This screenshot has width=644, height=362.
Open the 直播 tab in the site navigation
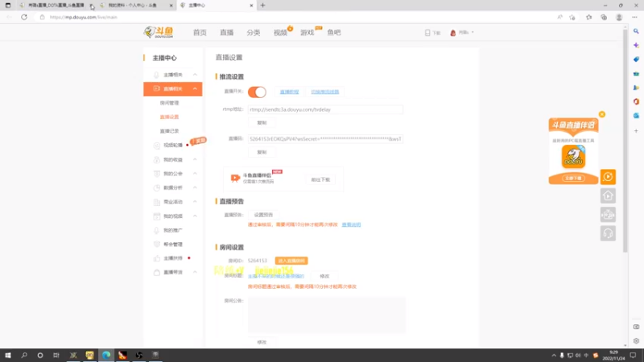click(226, 32)
